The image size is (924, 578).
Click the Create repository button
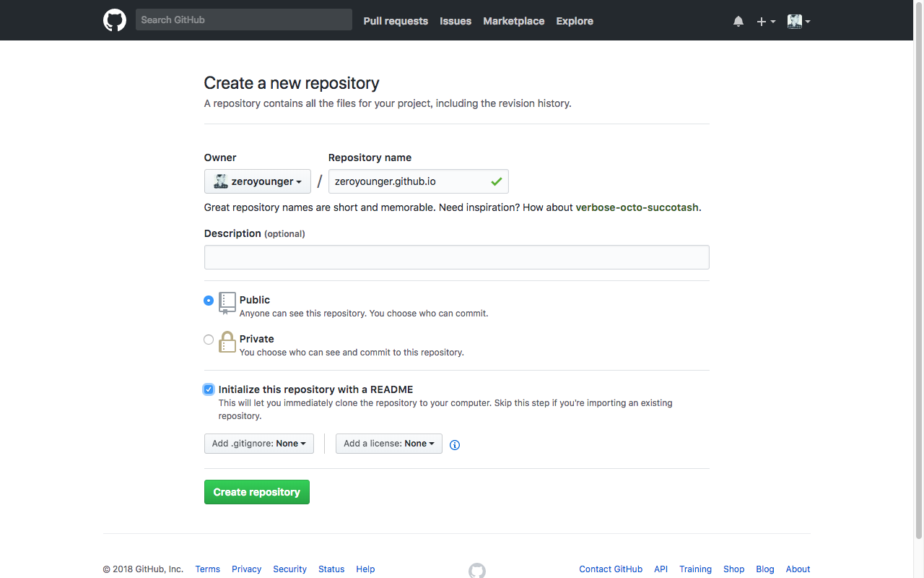[x=257, y=492]
